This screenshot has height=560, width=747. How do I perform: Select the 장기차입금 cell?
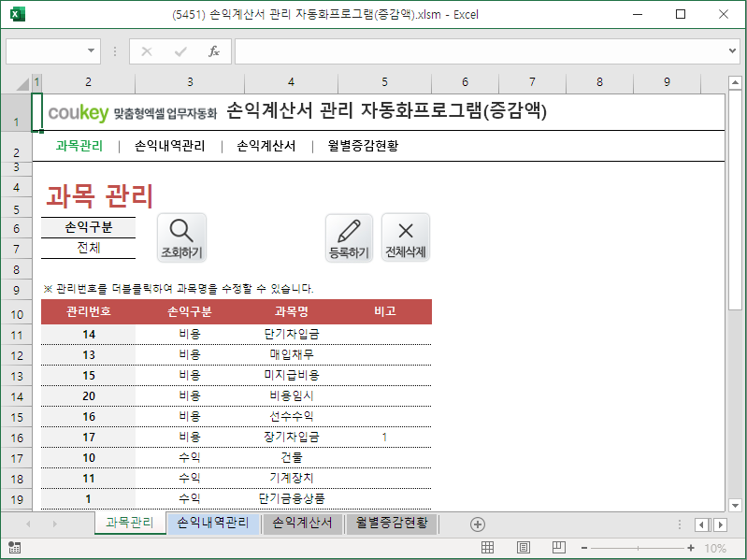coord(291,438)
